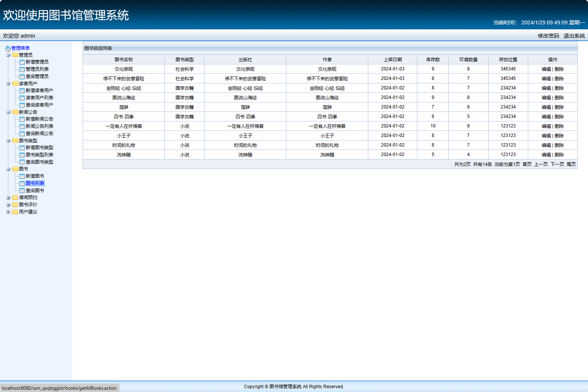
Task: Click the 上架日期 column header
Action: pos(393,60)
